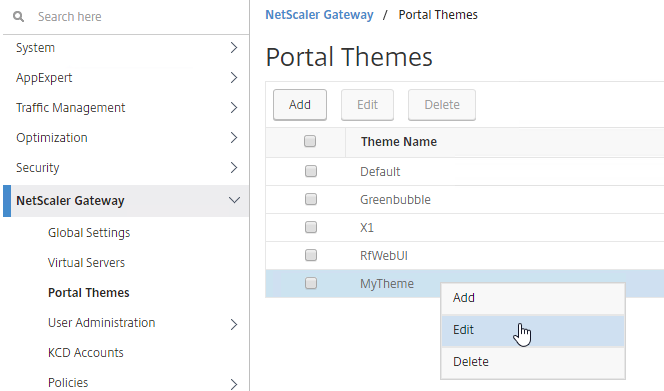Expand the Security chevron

pyautogui.click(x=234, y=168)
